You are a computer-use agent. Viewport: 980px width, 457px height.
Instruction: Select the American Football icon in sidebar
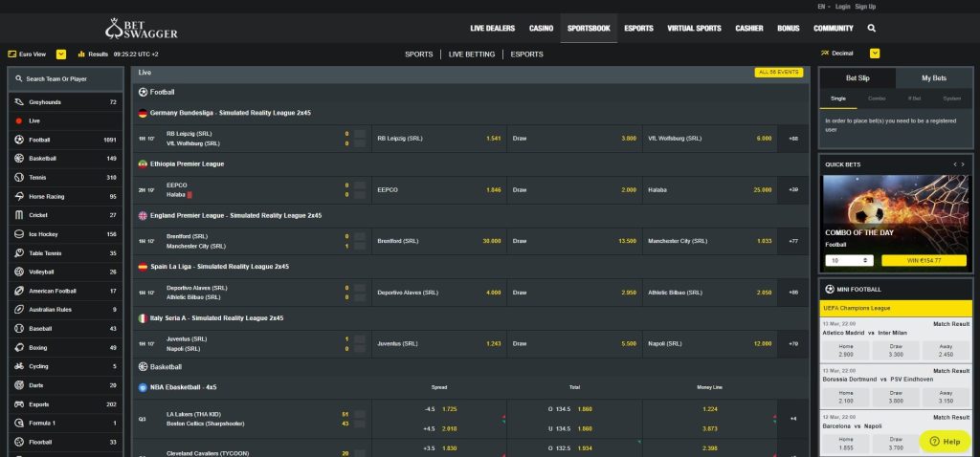19,291
